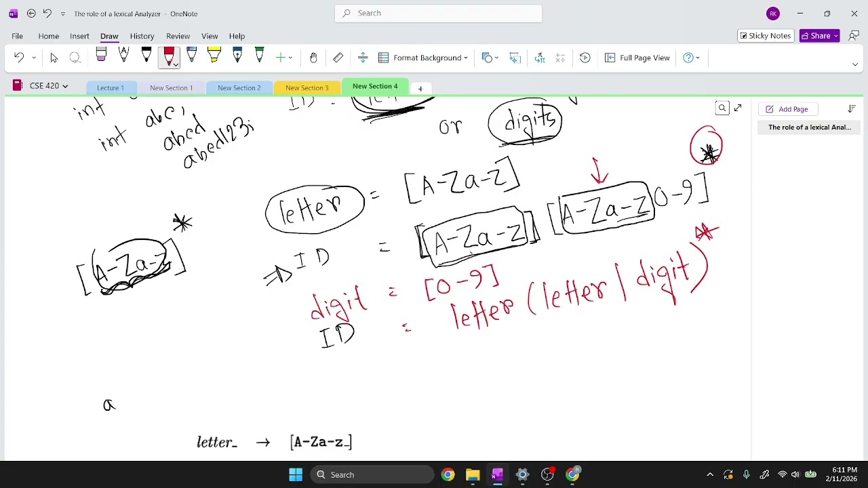The image size is (868, 488).
Task: Click the title bar Back arrow
Action: (x=31, y=14)
